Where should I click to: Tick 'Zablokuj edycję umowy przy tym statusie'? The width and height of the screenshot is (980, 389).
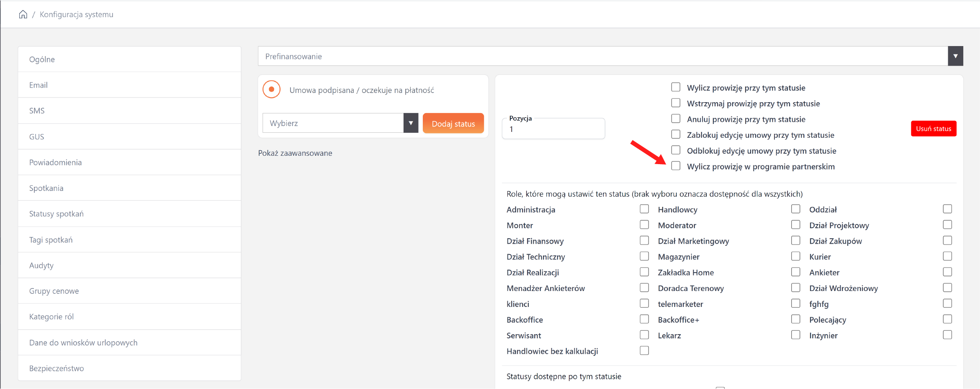coord(676,134)
